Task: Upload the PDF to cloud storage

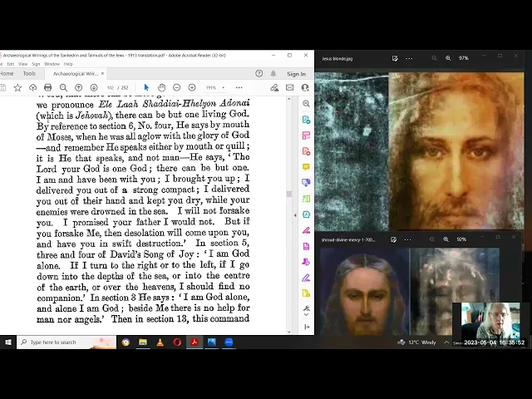Action: [x=32, y=88]
